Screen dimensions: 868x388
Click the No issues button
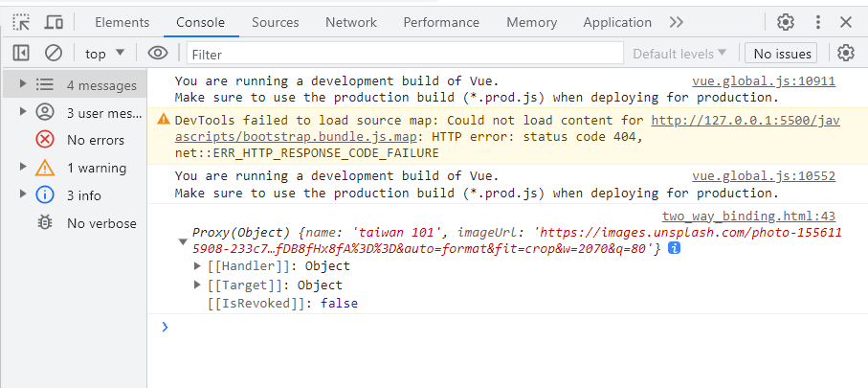pos(782,54)
